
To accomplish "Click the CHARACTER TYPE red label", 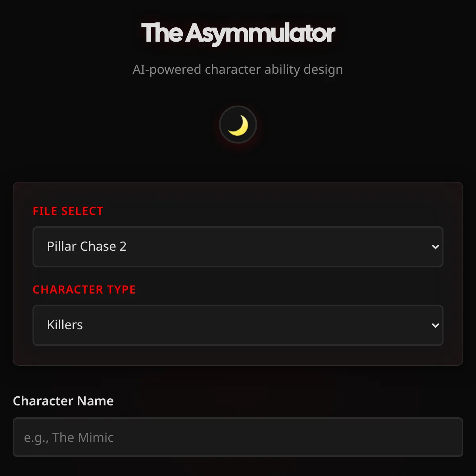I will (84, 290).
